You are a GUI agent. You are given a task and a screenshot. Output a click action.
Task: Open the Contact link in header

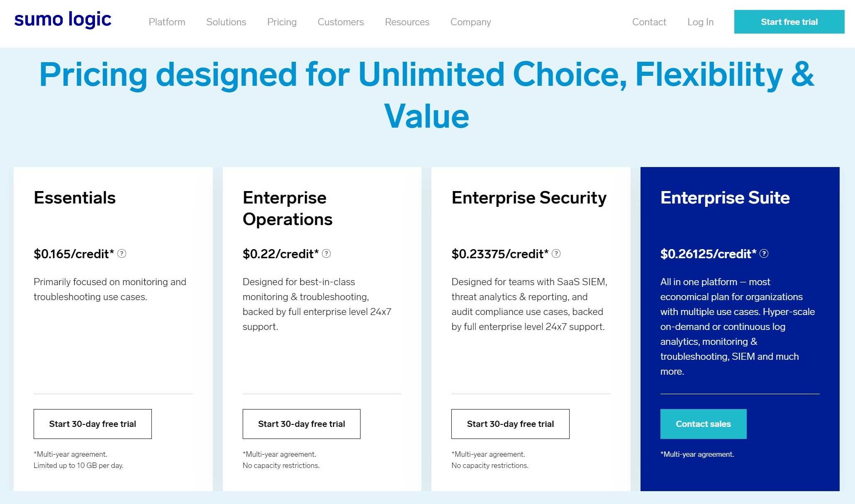649,22
